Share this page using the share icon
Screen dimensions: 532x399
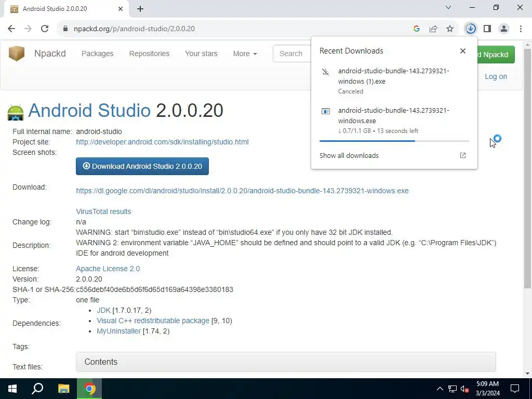coord(433,29)
